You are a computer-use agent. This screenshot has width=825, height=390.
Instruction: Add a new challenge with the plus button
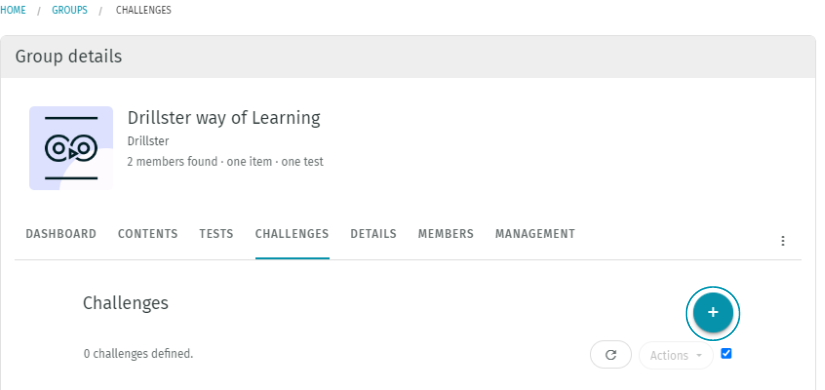coord(712,313)
